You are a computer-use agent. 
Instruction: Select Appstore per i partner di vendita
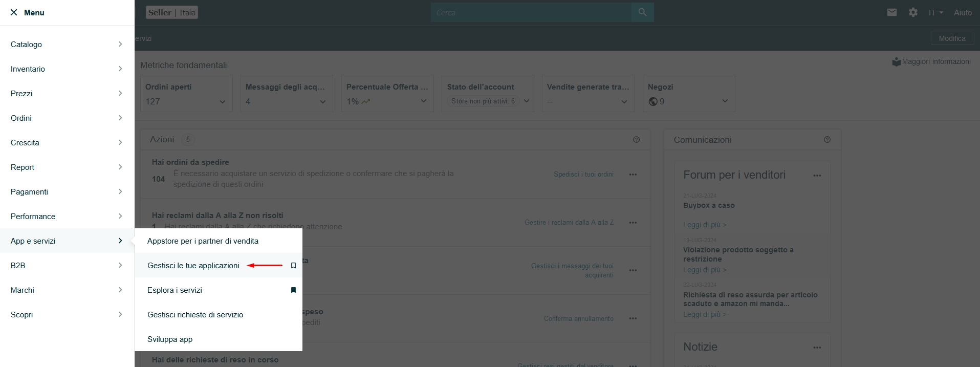[203, 241]
